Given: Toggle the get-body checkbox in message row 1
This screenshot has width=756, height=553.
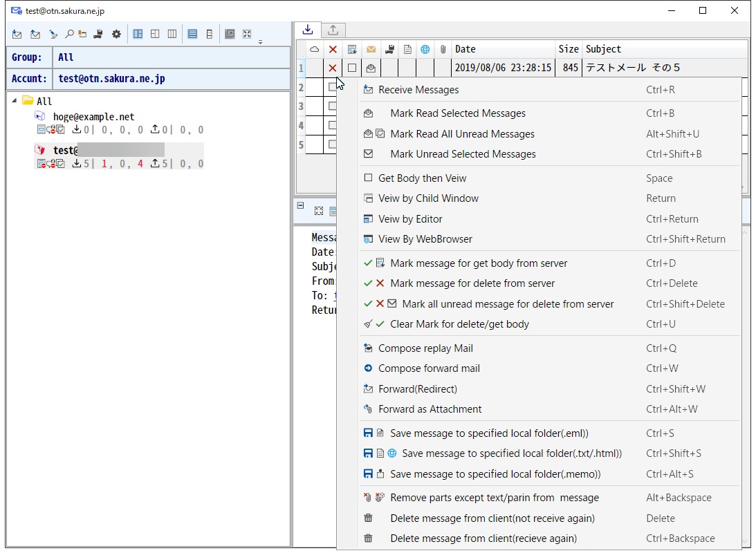Looking at the screenshot, I should coord(352,68).
